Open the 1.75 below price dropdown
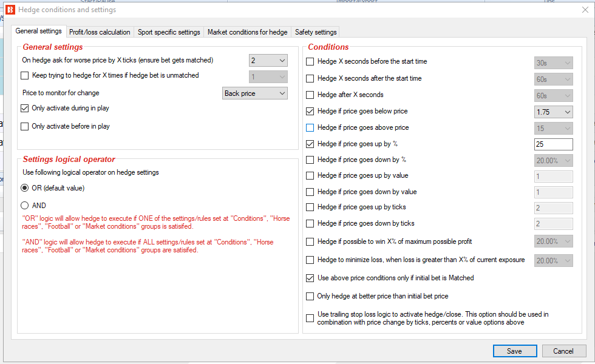The height and width of the screenshot is (364, 595). point(553,112)
